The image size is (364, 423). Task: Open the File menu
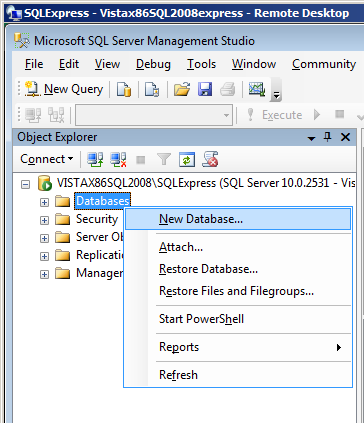(x=34, y=64)
